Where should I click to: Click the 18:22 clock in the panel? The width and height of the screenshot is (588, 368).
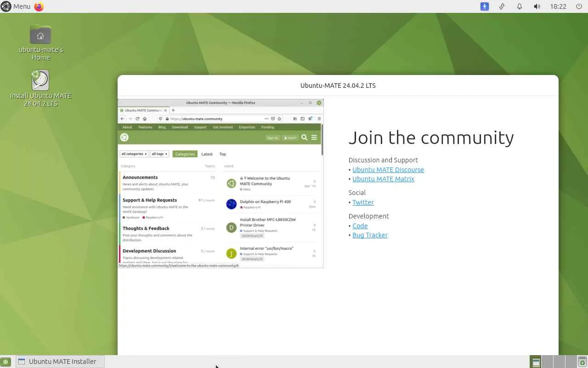pos(558,6)
